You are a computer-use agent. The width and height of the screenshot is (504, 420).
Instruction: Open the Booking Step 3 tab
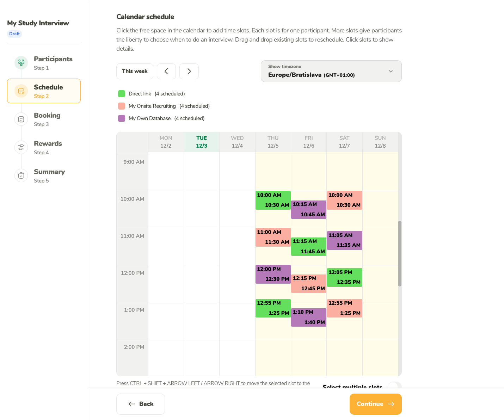(44, 119)
